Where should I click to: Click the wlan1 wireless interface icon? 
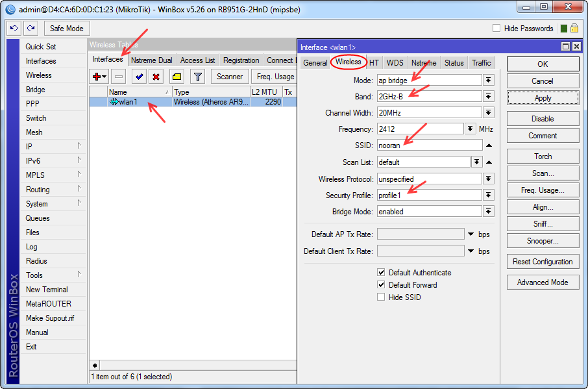114,102
